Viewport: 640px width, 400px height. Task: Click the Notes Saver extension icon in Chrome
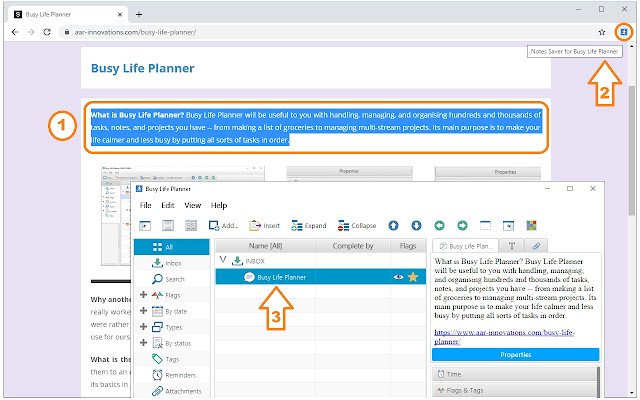pyautogui.click(x=623, y=32)
